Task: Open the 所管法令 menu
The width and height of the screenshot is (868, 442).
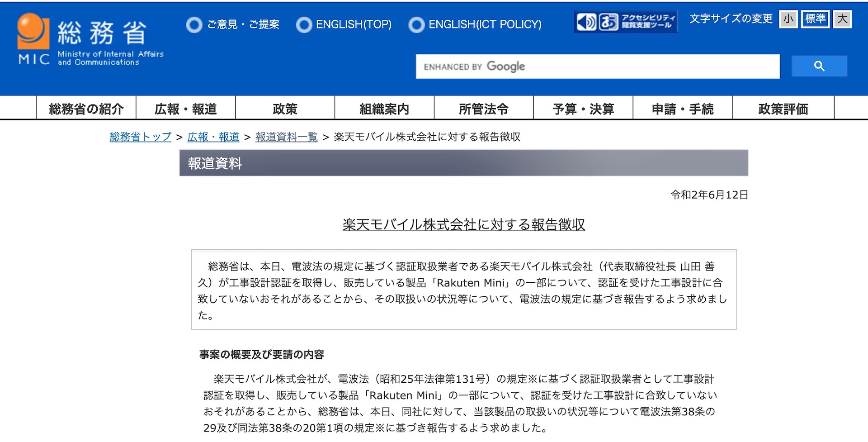Action: 484,109
